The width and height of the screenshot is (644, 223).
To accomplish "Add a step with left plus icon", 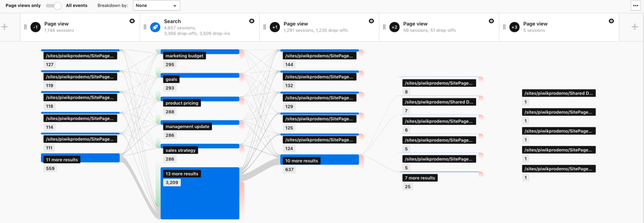I will coord(5,27).
